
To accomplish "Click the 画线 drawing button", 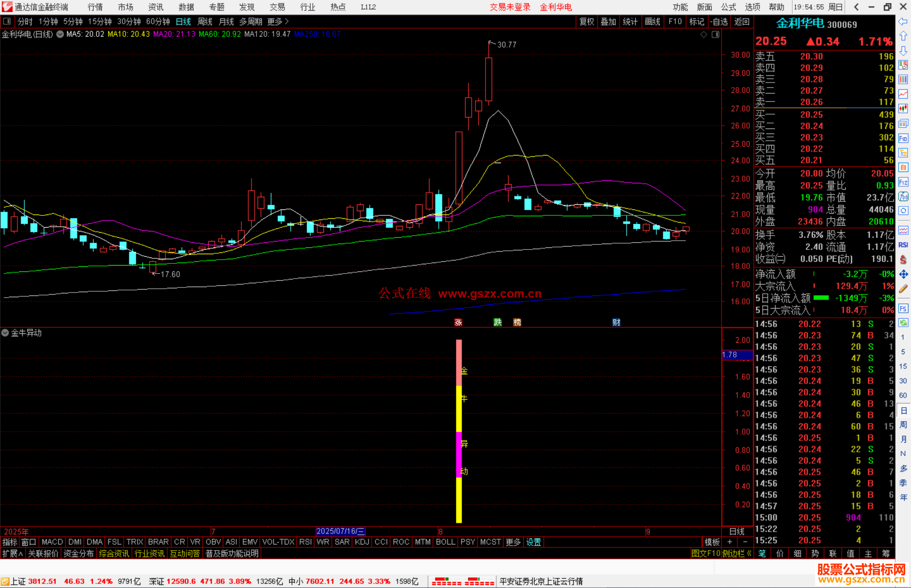I will tap(652, 21).
